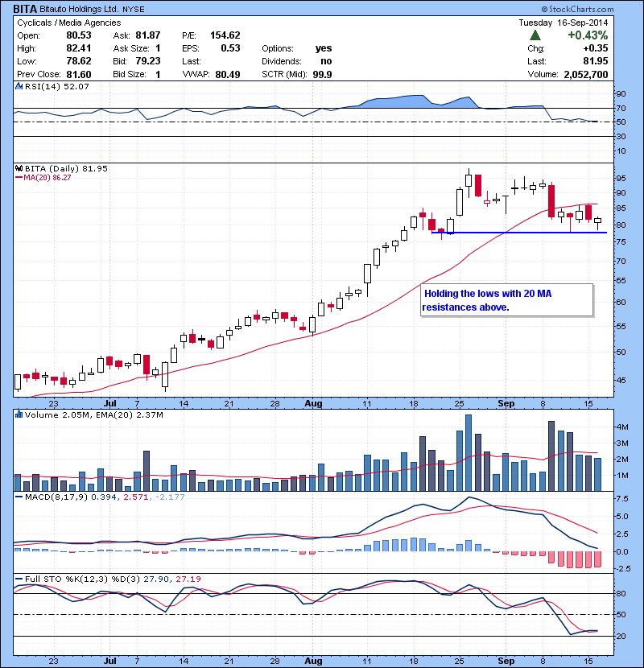The height and width of the screenshot is (668, 644).
Task: Click the Volume value 2,052,700
Action: coord(585,75)
